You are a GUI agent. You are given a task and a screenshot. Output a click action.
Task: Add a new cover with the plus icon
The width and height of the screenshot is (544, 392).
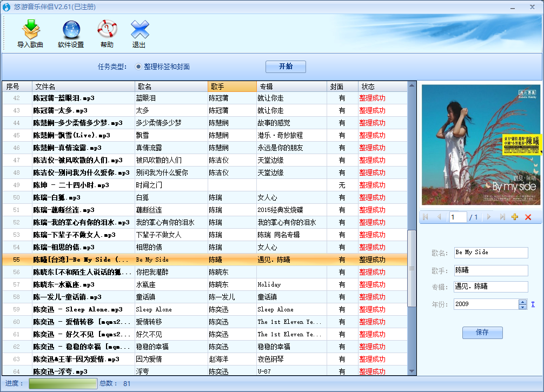[x=514, y=216]
